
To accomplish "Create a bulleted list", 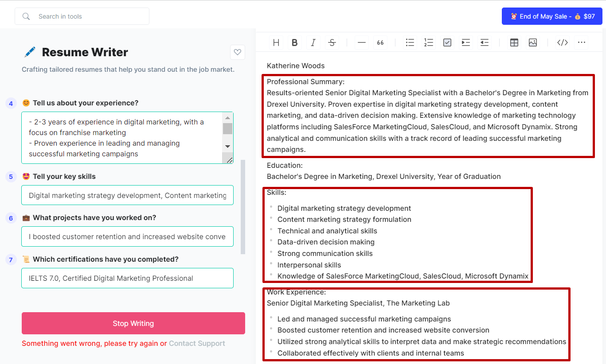I will (410, 43).
